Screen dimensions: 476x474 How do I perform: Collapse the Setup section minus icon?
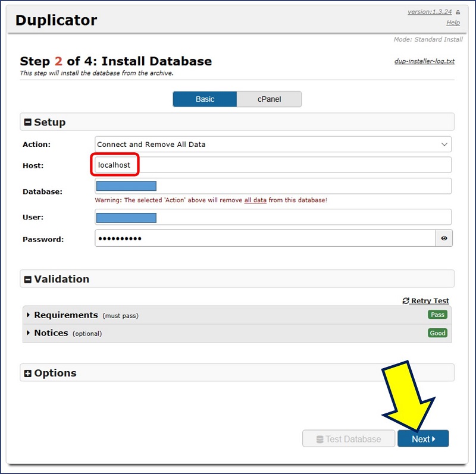(x=27, y=123)
